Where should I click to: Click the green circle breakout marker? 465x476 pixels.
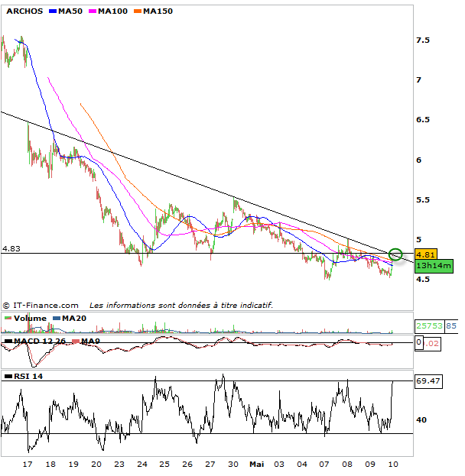tap(395, 254)
